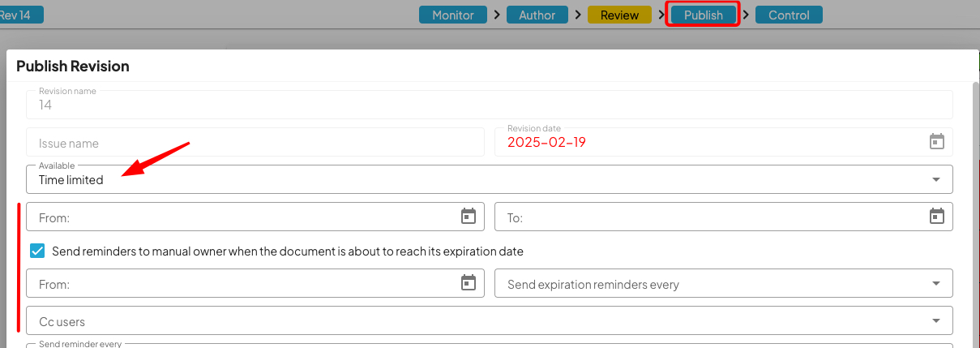Click the highlighted Publish step
This screenshot has height=348, width=980.
click(x=703, y=15)
